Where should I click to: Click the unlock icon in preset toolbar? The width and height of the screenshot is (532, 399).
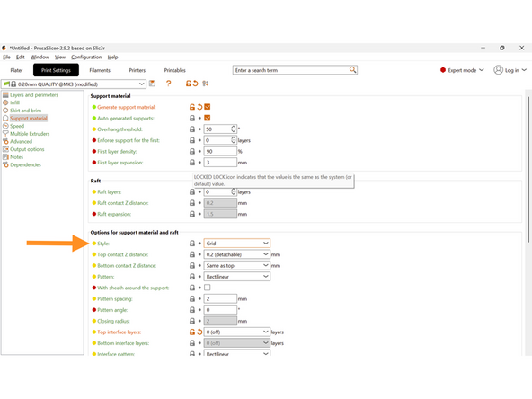click(189, 84)
